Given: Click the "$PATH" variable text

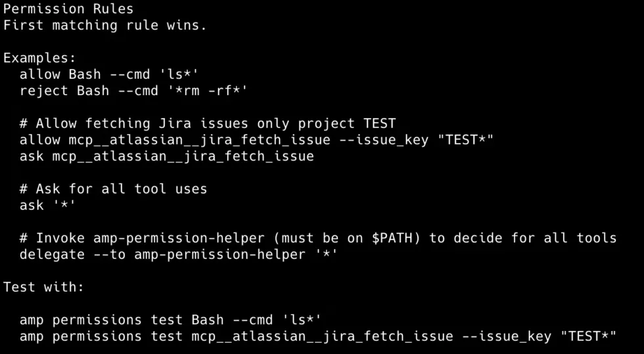Looking at the screenshot, I should pyautogui.click(x=392, y=238).
